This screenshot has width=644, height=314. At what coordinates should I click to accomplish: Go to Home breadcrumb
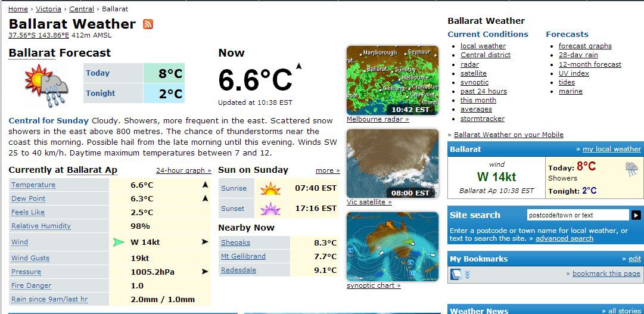pyautogui.click(x=18, y=9)
